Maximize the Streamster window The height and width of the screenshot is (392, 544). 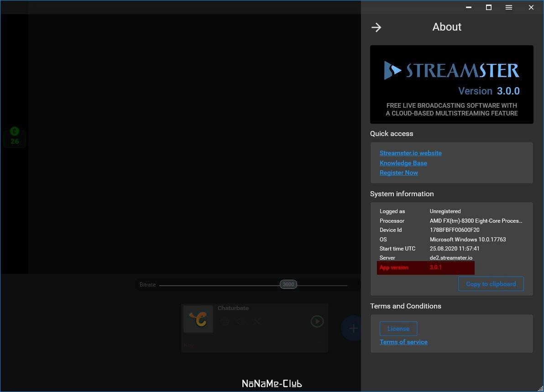[488, 7]
